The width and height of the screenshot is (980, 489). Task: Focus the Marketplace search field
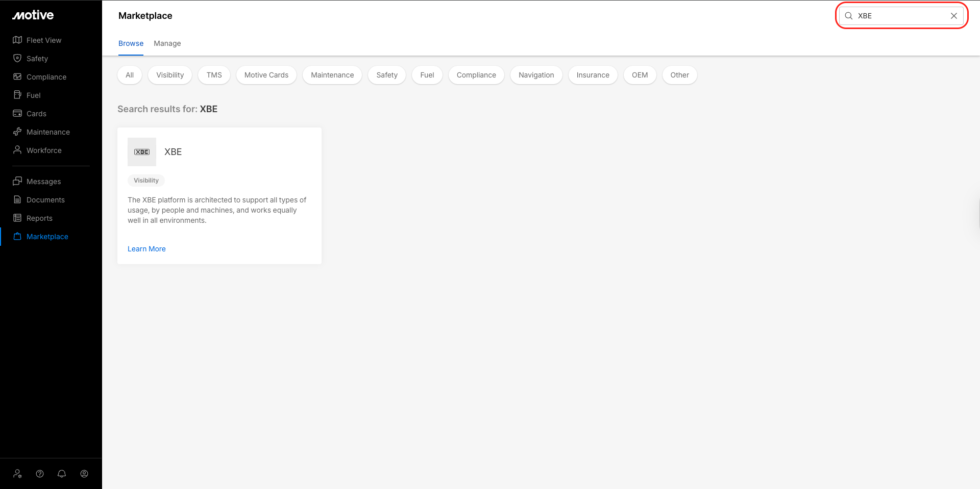(901, 16)
